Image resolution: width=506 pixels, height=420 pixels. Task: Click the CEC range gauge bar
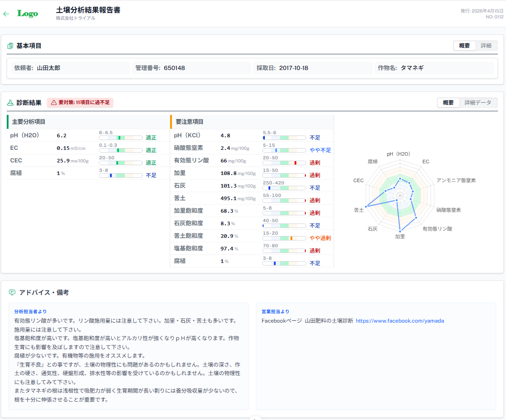point(121,163)
